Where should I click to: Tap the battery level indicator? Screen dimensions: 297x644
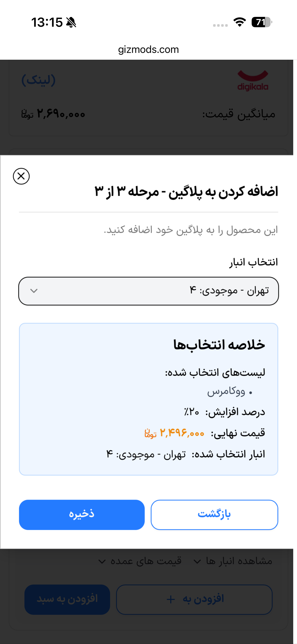point(261,22)
